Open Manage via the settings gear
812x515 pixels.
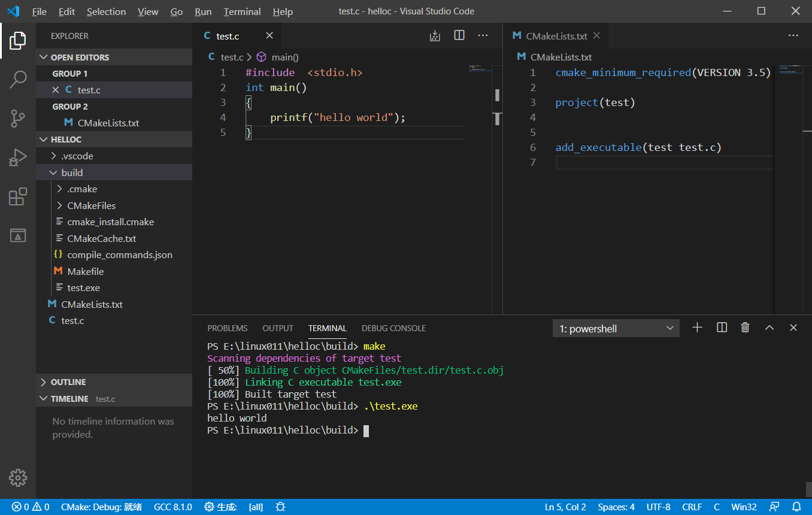click(17, 478)
